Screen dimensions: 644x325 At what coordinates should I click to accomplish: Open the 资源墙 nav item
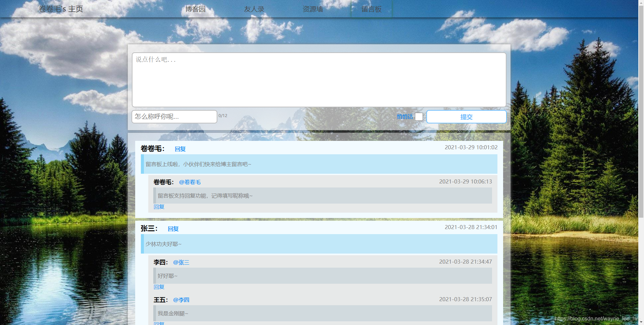[313, 9]
